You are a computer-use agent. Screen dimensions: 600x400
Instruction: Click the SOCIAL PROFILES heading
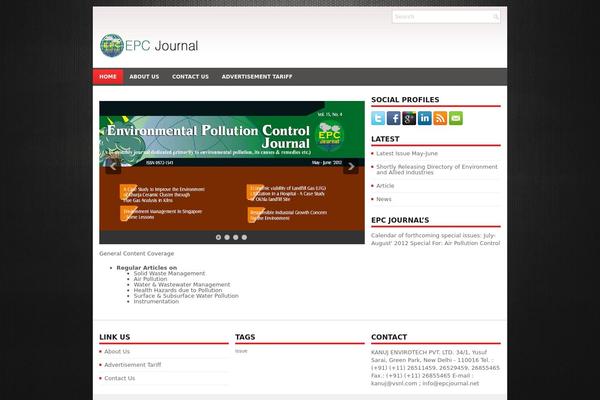[x=405, y=100]
